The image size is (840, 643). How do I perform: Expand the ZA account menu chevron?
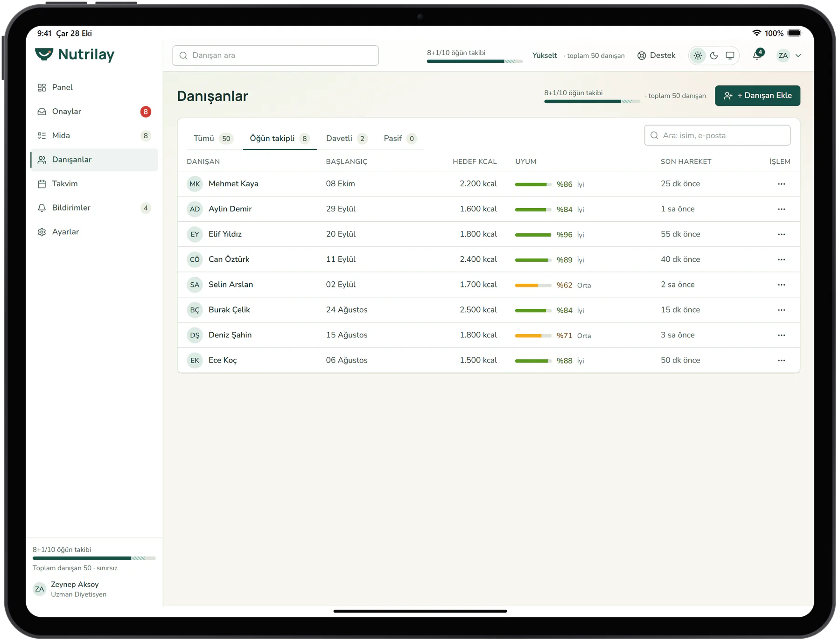798,56
